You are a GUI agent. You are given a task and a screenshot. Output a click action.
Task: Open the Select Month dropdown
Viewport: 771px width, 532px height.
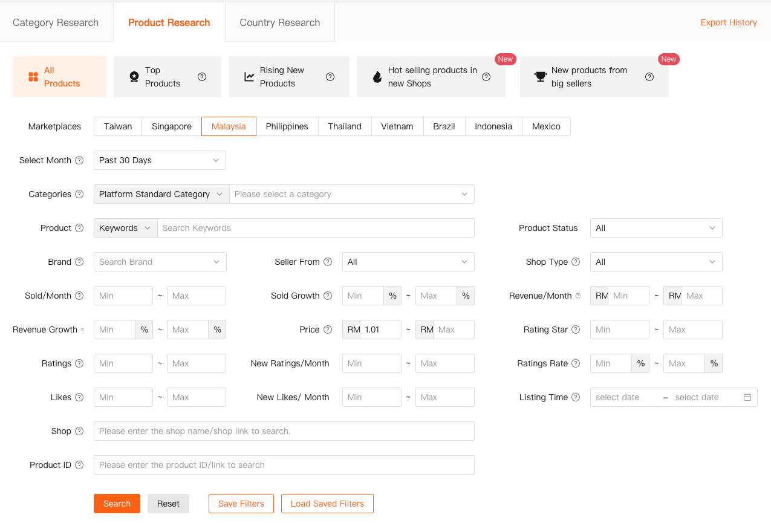point(160,160)
